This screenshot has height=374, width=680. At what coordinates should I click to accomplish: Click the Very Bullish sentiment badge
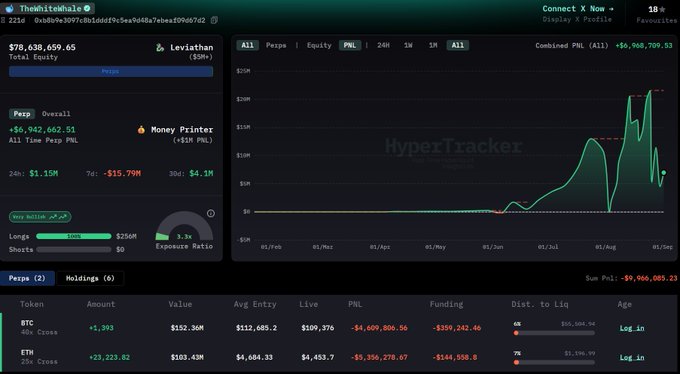tap(40, 217)
